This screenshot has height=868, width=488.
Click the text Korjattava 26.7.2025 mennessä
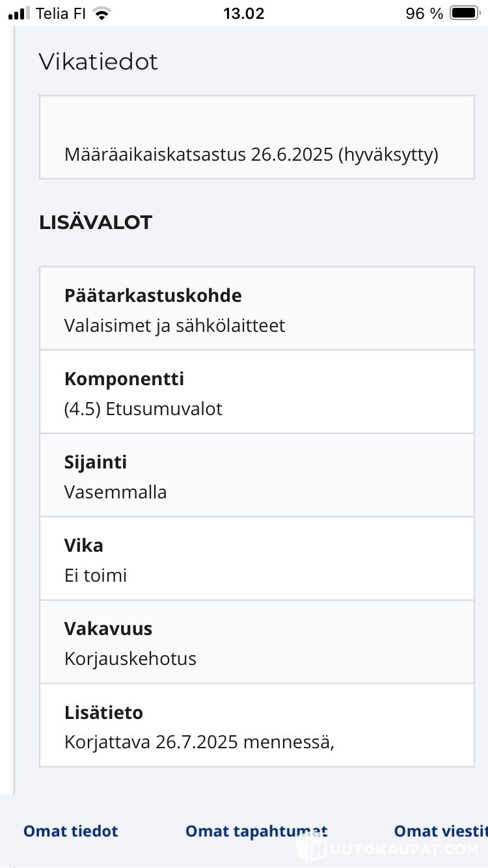(199, 742)
